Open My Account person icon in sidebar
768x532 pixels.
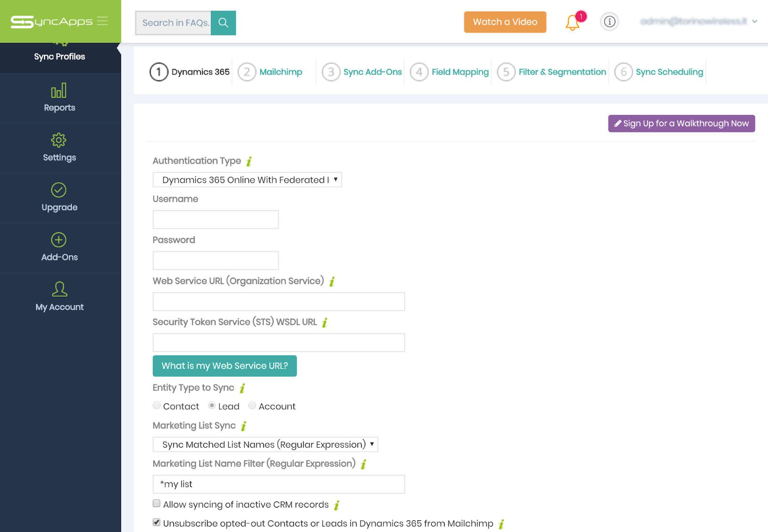point(59,289)
